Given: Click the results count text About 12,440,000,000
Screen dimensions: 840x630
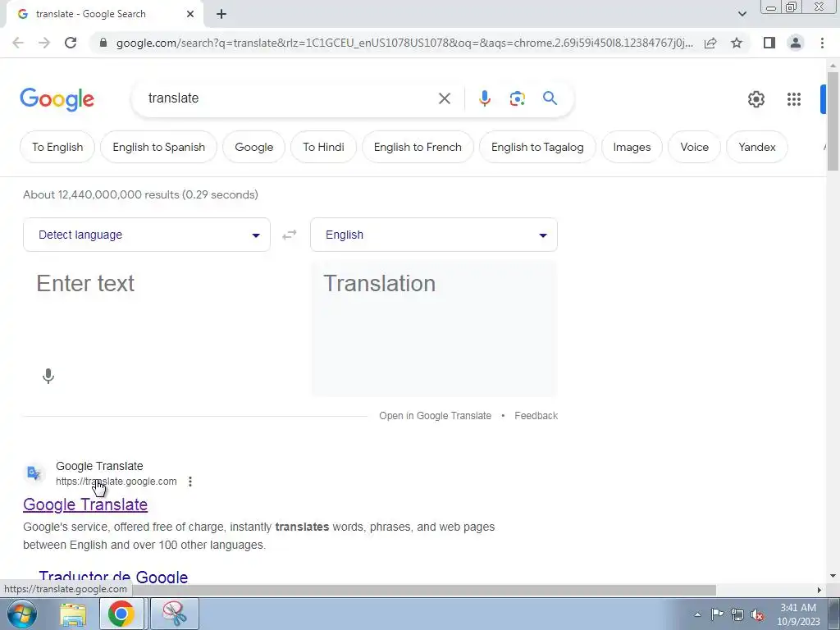Looking at the screenshot, I should pos(140,194).
